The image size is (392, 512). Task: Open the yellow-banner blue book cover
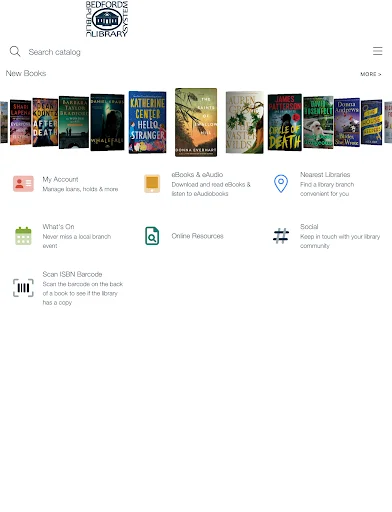(x=371, y=122)
